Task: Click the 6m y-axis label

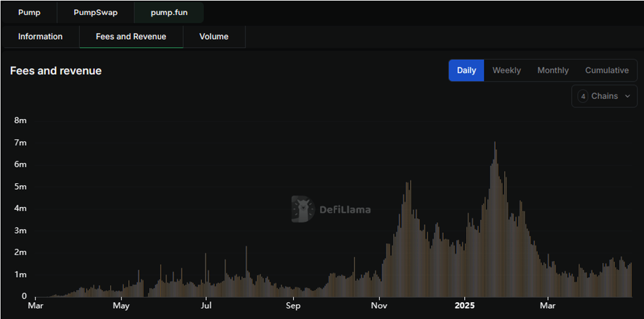Action: [x=21, y=165]
